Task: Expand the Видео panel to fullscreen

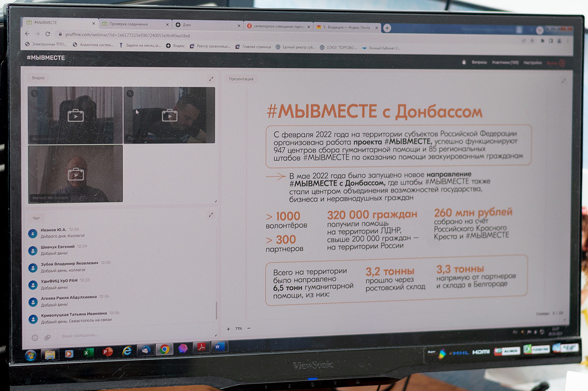Action: [x=211, y=79]
